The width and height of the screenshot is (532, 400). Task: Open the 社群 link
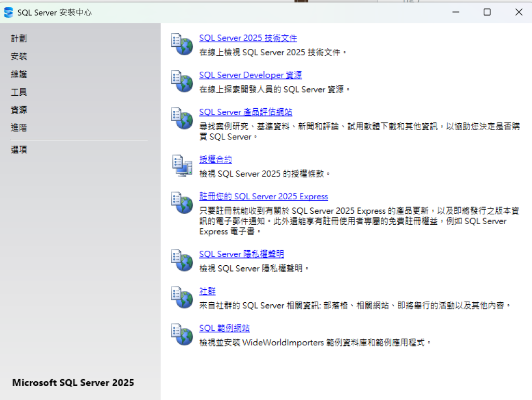click(x=207, y=291)
